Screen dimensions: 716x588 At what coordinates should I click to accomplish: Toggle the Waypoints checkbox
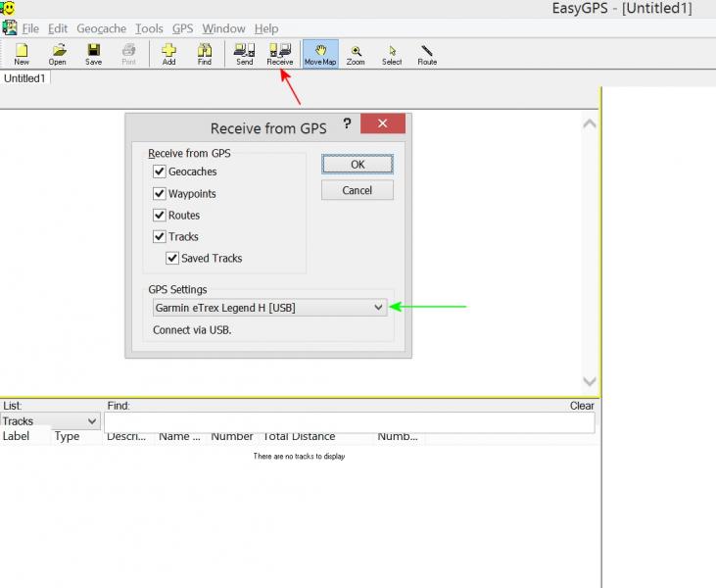coord(159,194)
